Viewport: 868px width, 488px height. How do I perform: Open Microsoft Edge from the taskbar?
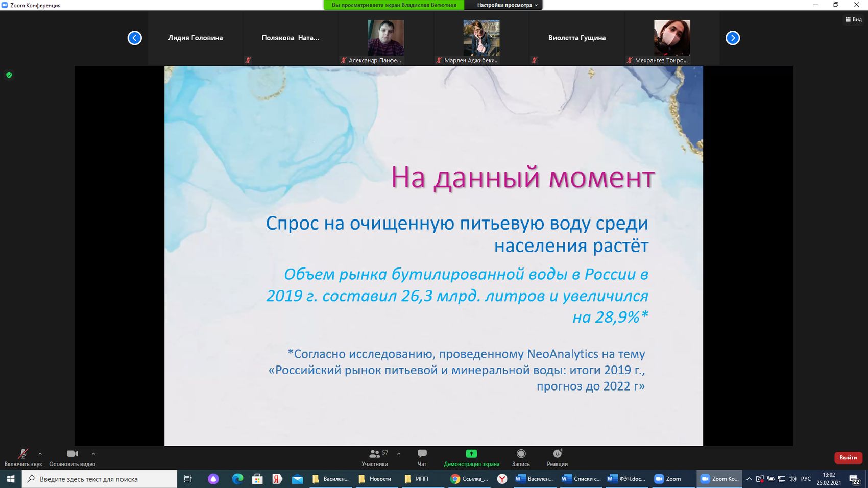point(237,479)
